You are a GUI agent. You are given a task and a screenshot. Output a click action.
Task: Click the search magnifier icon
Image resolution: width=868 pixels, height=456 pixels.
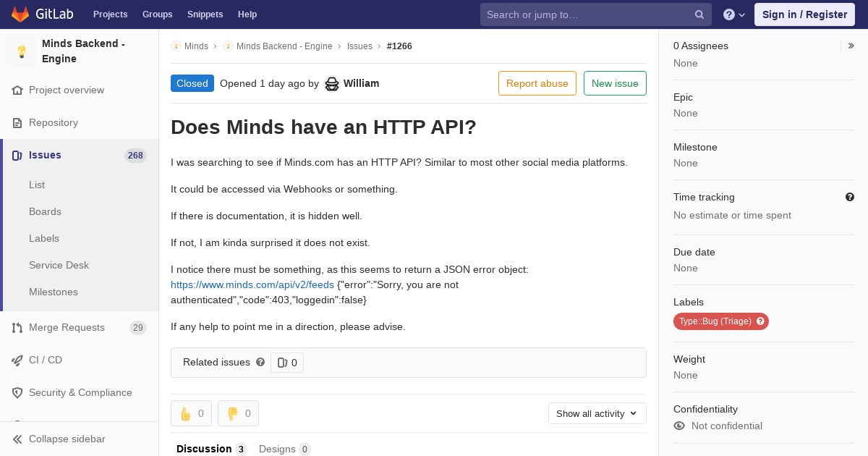pyautogui.click(x=699, y=14)
